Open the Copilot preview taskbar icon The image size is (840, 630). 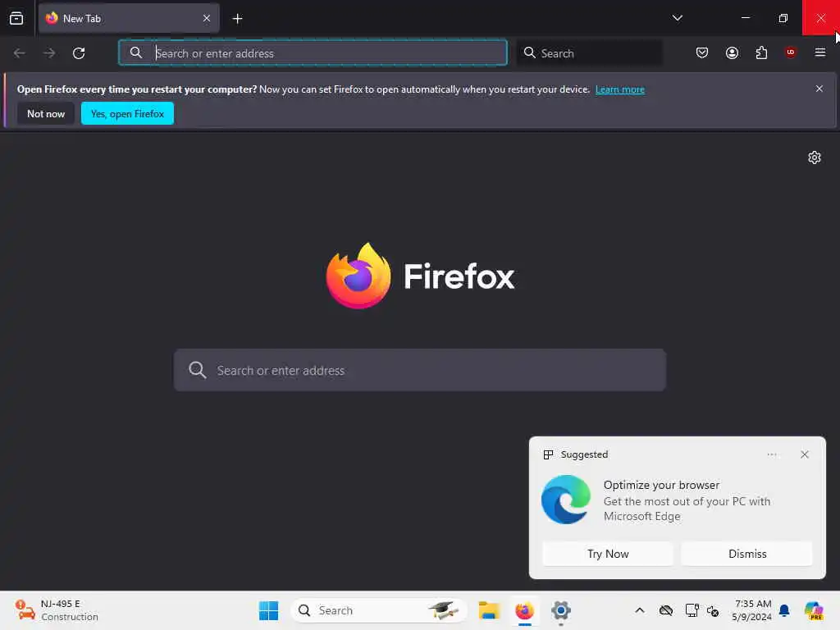[x=814, y=610]
